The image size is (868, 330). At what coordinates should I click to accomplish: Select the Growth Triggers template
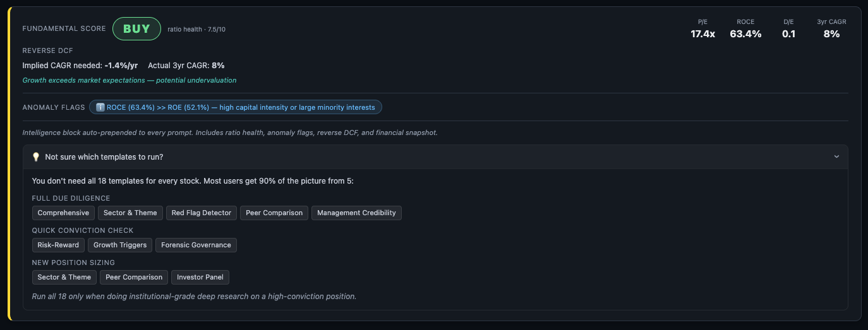coord(120,245)
